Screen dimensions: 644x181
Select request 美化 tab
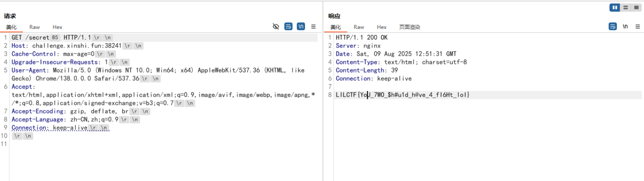coord(11,27)
